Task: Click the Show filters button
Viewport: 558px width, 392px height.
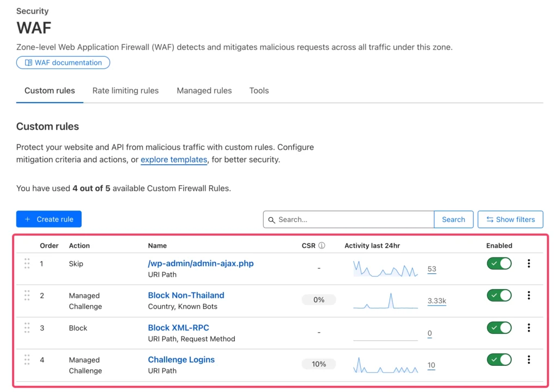Action: point(510,219)
